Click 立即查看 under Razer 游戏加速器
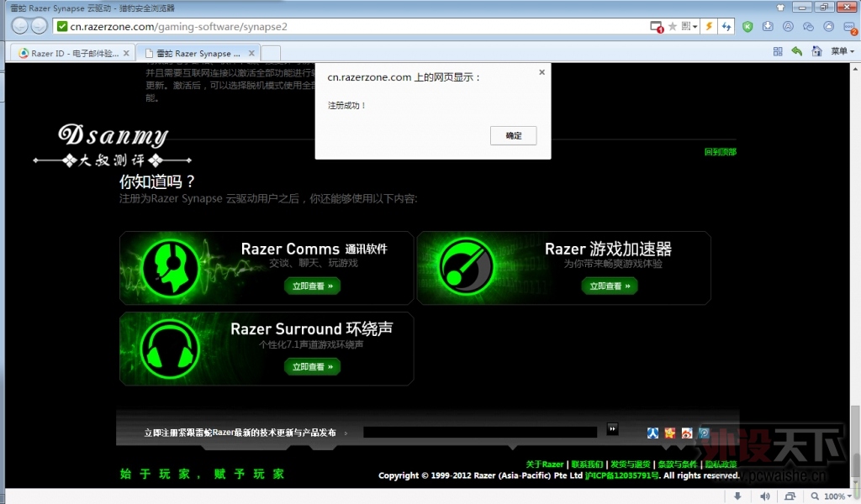The height and width of the screenshot is (504, 861). pos(610,286)
